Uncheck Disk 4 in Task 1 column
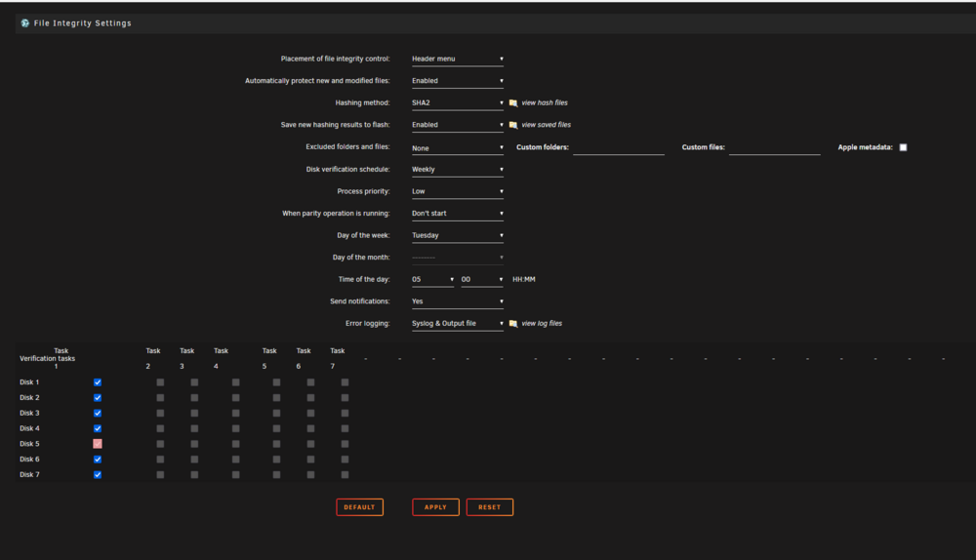 click(98, 428)
